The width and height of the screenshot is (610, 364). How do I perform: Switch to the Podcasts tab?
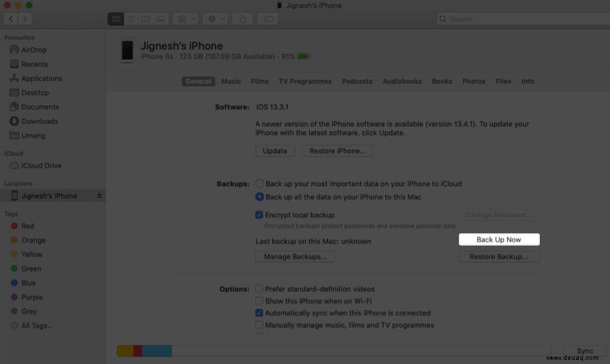(x=357, y=81)
